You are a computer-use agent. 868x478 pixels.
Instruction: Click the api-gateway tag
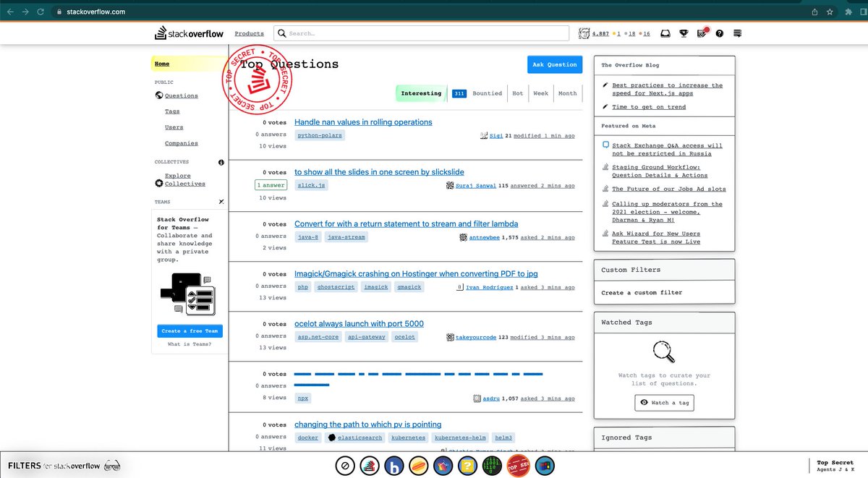366,337
